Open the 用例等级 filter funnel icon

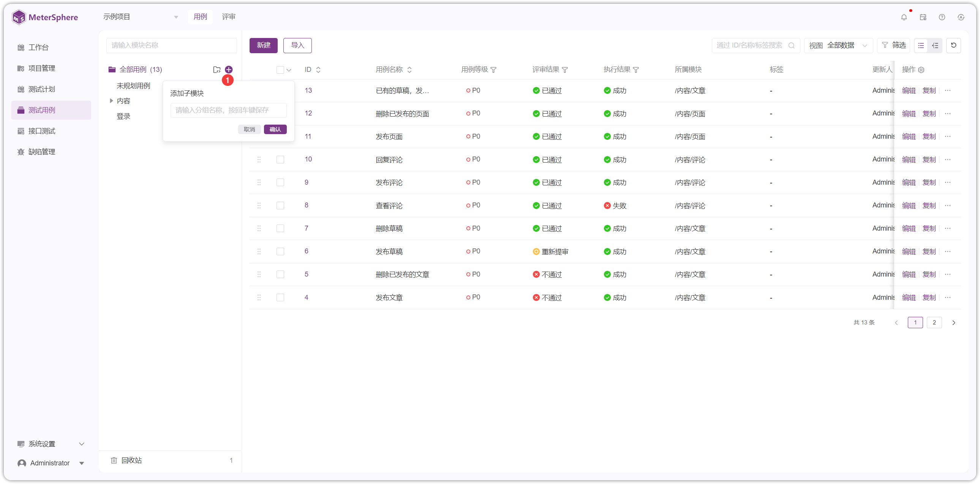[x=493, y=70]
